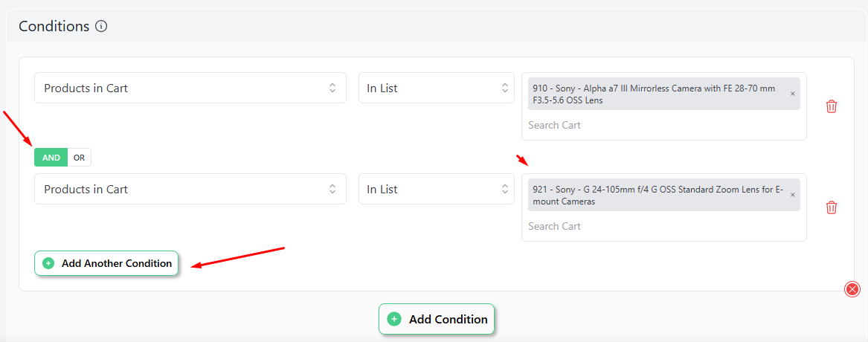Open the second Products in Cart dropdown
868x342 pixels.
[190, 189]
